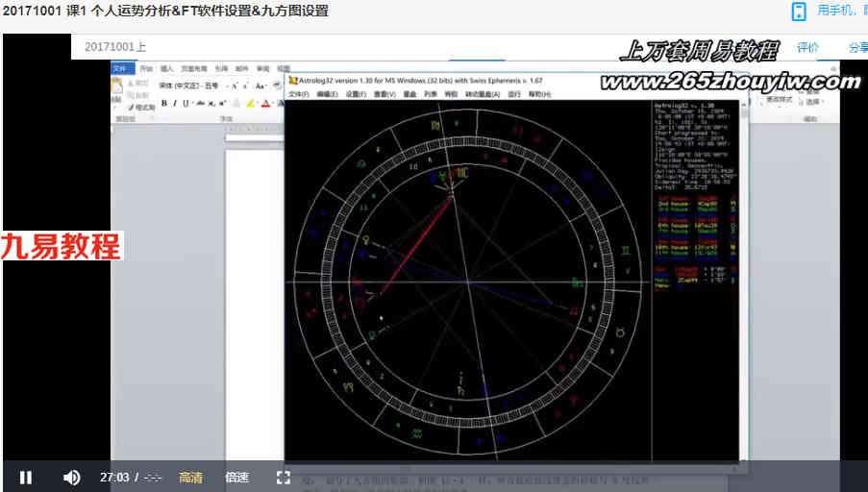Screen dimensions: 868x492
Task: Mute the video volume speaker icon
Action: pyautogui.click(x=71, y=478)
